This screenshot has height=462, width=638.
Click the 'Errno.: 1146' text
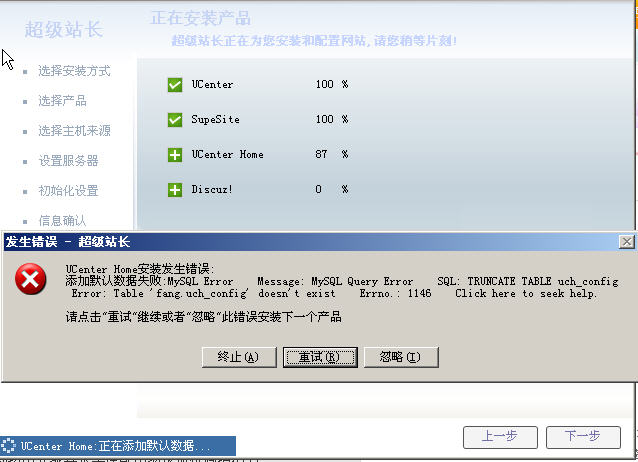(x=395, y=293)
